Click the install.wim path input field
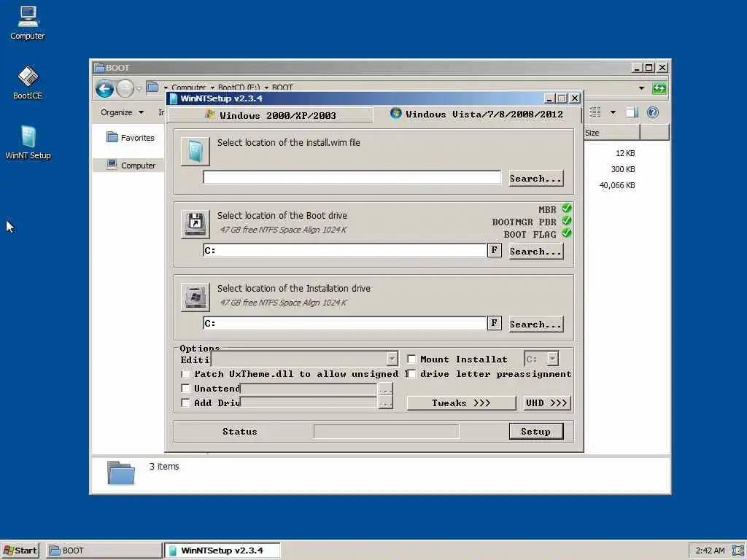 352,178
